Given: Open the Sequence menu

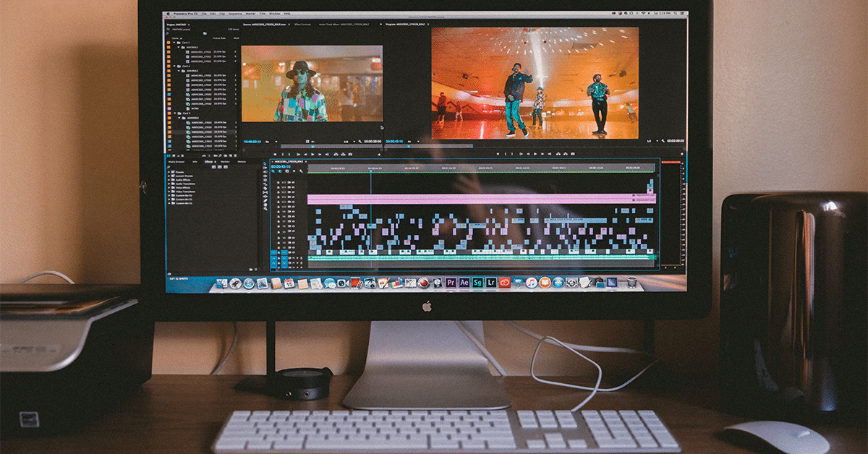Looking at the screenshot, I should 235,14.
